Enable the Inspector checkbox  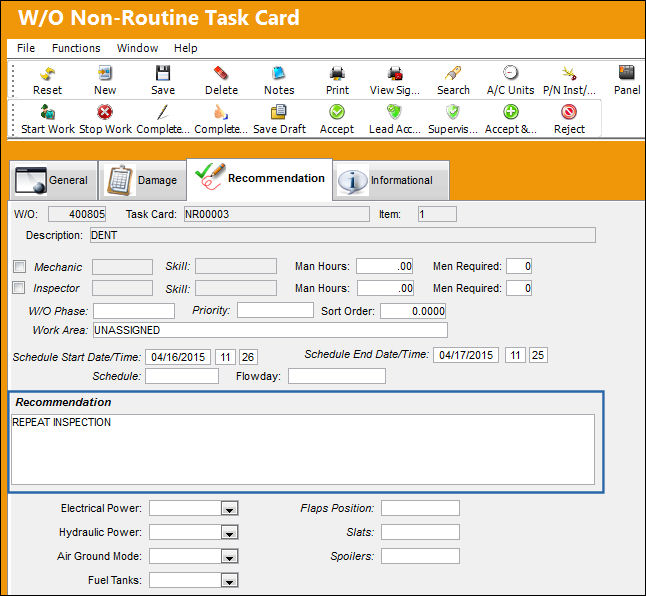pos(19,287)
